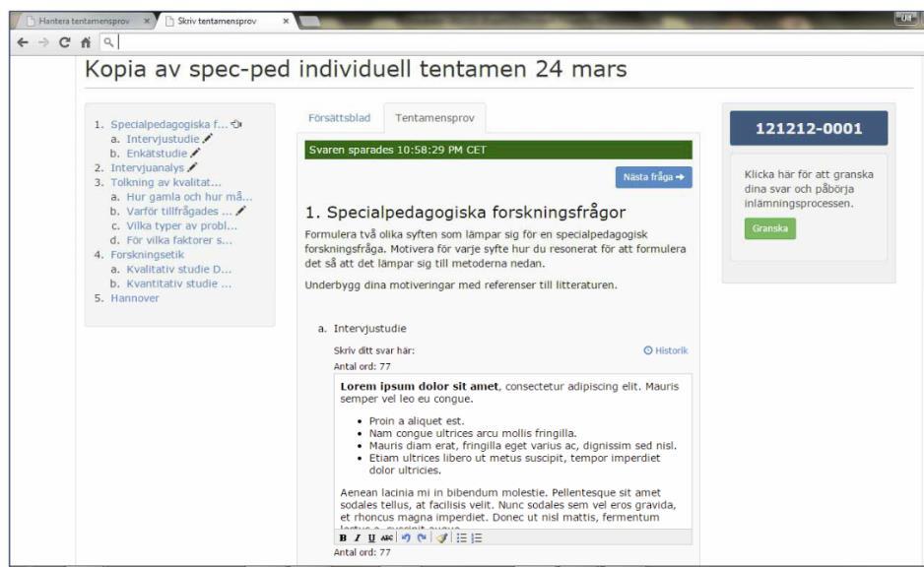Toggle bold formatting in the editor
The width and height of the screenshot is (924, 567).
[343, 537]
